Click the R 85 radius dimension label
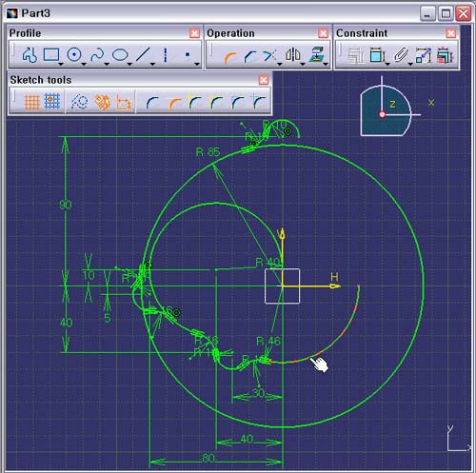The image size is (476, 473). point(208,152)
